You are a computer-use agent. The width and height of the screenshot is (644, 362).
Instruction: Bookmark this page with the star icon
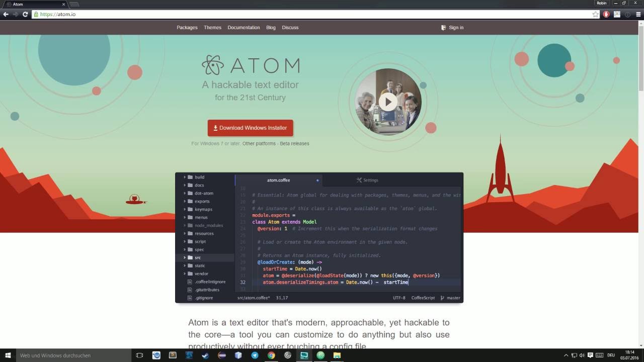tap(596, 15)
